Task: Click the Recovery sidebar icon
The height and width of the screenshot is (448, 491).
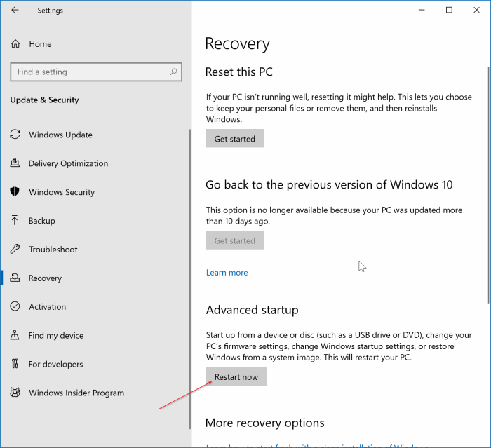Action: 15,278
